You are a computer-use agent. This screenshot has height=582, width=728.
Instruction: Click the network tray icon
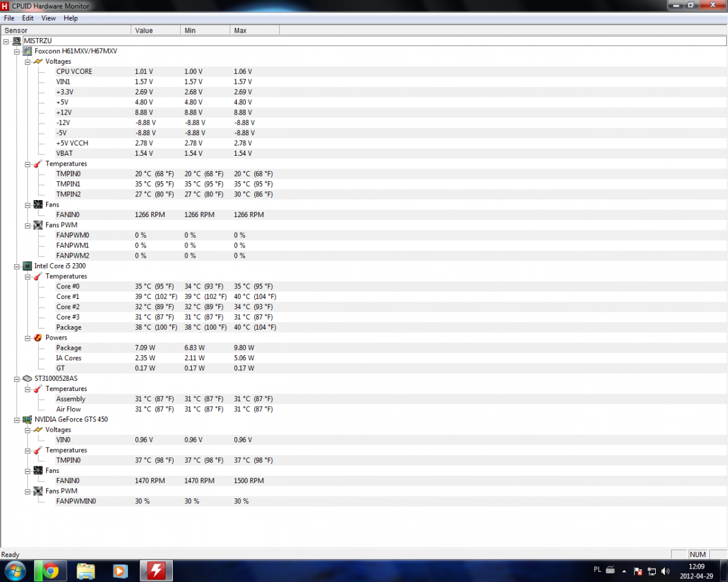tap(652, 571)
